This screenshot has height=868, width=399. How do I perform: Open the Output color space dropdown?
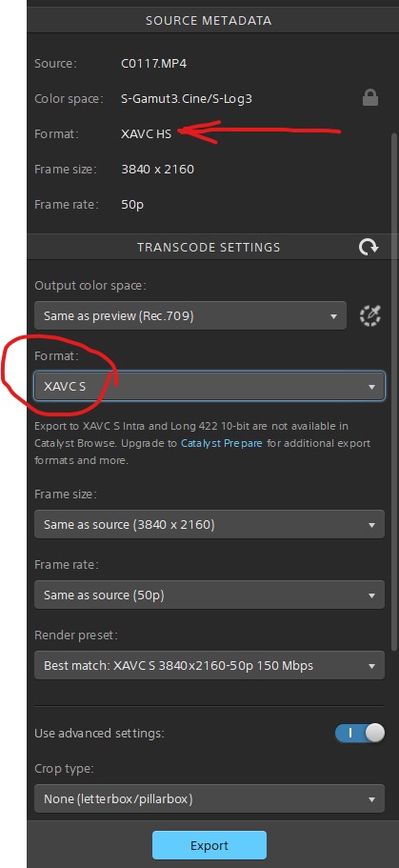[190, 316]
